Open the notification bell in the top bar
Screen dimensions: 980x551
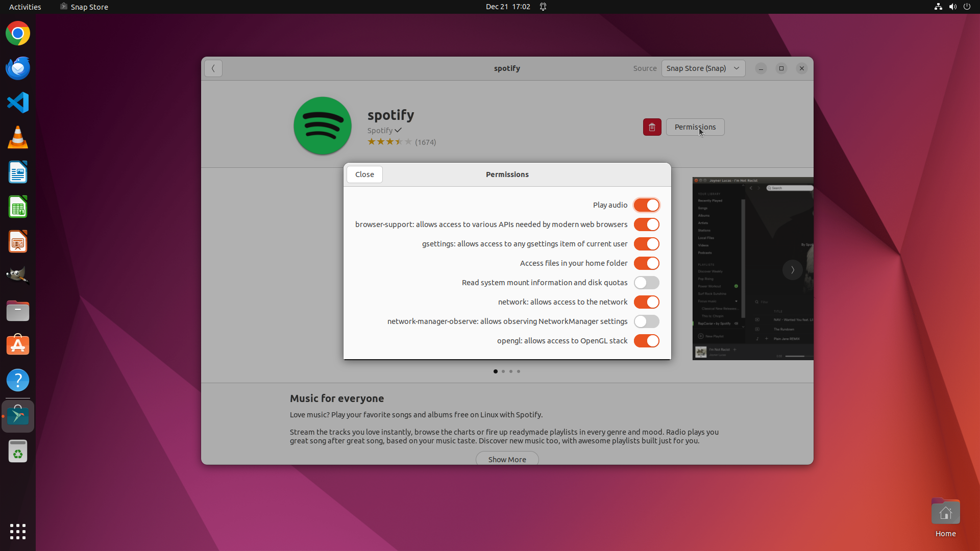[x=543, y=7]
